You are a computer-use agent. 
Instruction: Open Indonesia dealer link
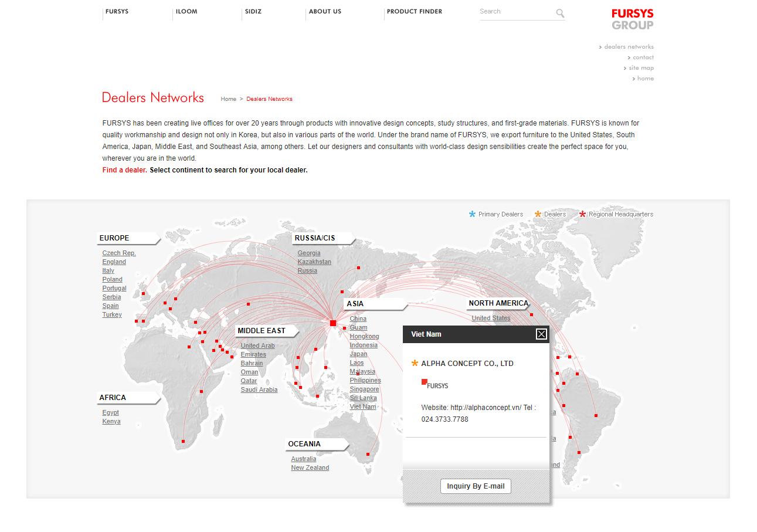364,345
